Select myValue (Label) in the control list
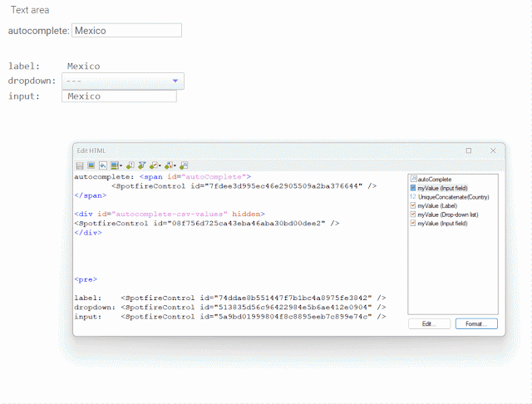The image size is (532, 404). click(434, 205)
